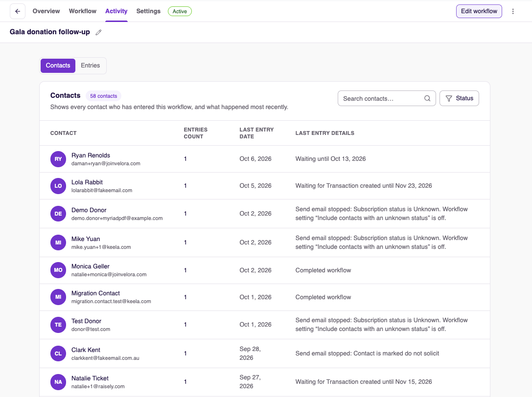Switch to the Entries view
The image size is (532, 397).
pyautogui.click(x=90, y=66)
